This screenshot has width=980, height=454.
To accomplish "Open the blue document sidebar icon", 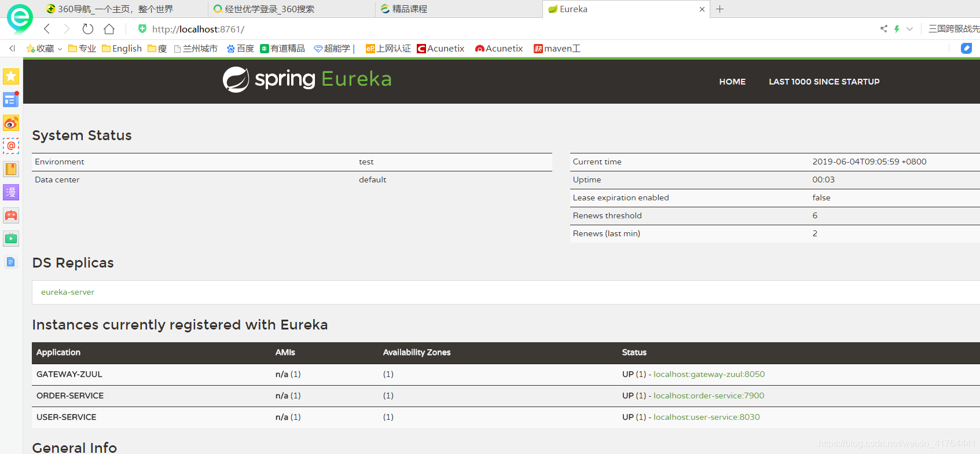I will coord(11,262).
